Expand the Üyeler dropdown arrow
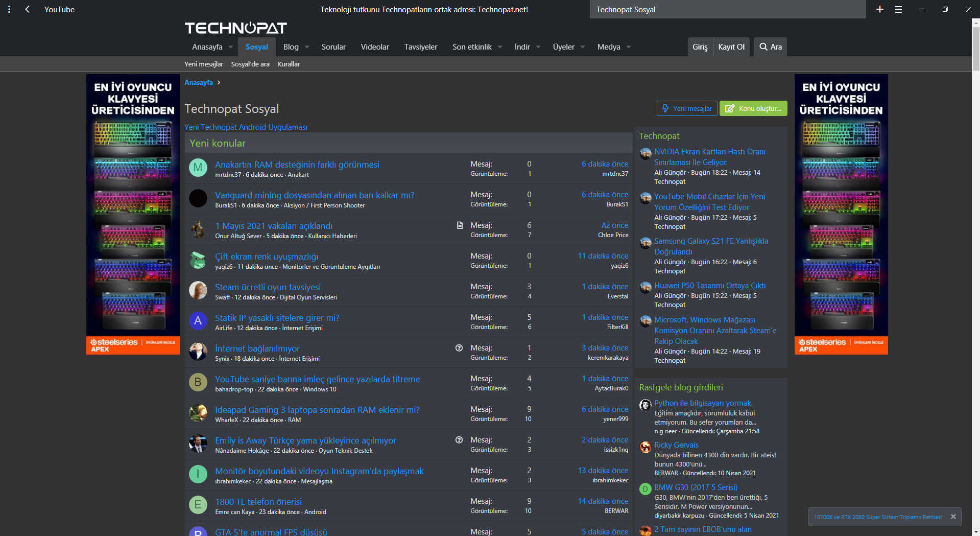This screenshot has width=980, height=536. (583, 47)
